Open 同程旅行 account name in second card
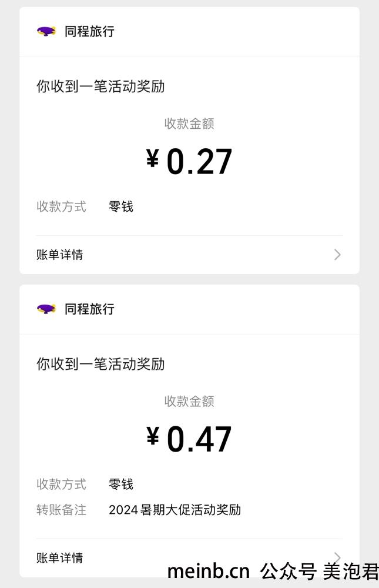 (x=89, y=309)
